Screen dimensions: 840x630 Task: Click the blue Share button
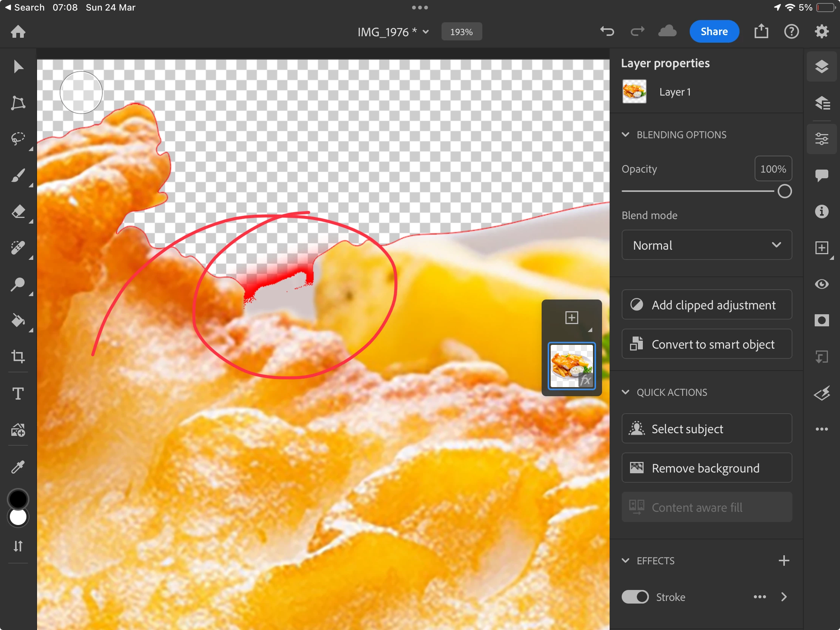[713, 31]
